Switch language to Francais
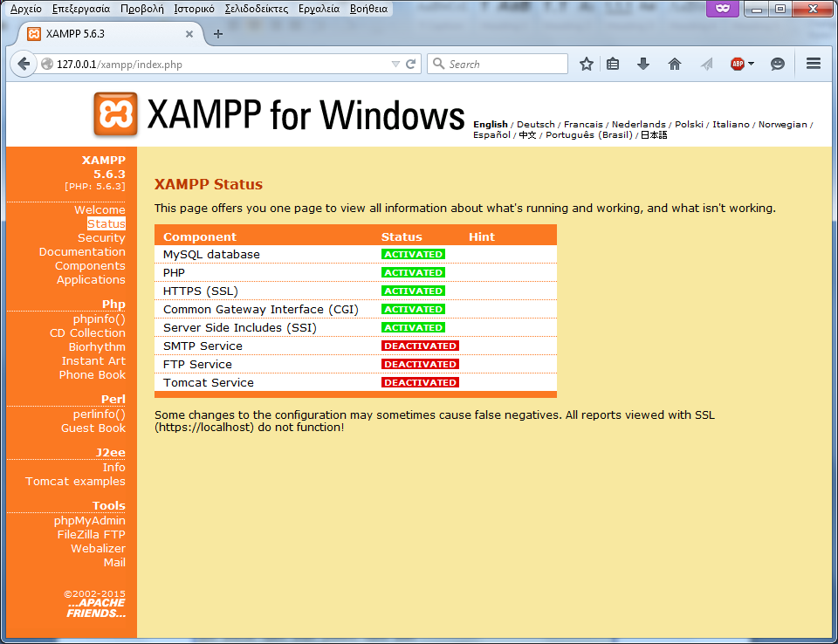The height and width of the screenshot is (644, 838). pyautogui.click(x=583, y=125)
